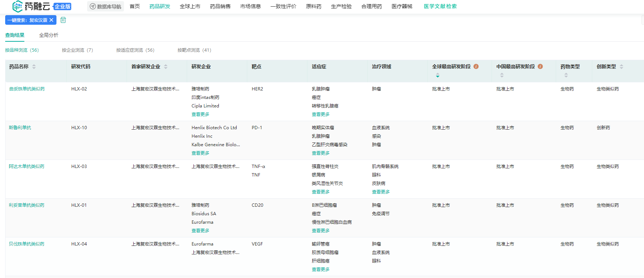Open 斯鲁利单抗 drug details
Viewport: 644px width, 278px height.
click(20, 128)
